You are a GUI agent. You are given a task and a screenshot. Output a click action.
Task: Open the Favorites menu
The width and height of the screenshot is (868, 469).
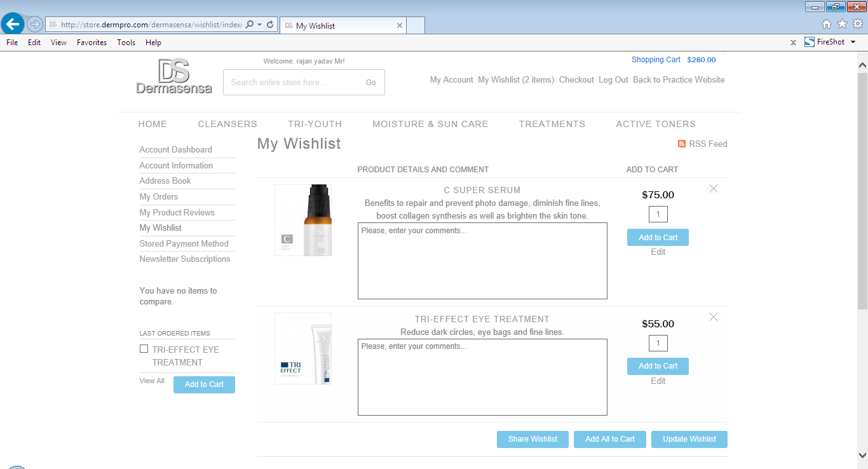click(x=92, y=43)
